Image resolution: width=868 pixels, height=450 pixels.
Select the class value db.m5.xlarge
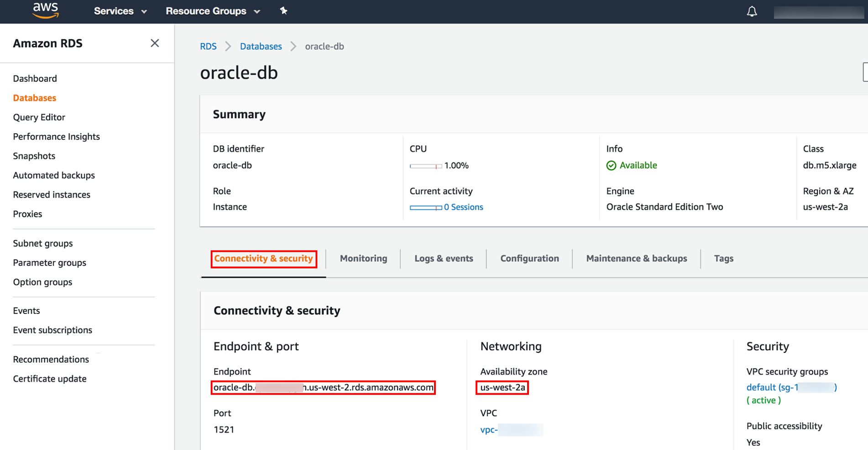829,166
